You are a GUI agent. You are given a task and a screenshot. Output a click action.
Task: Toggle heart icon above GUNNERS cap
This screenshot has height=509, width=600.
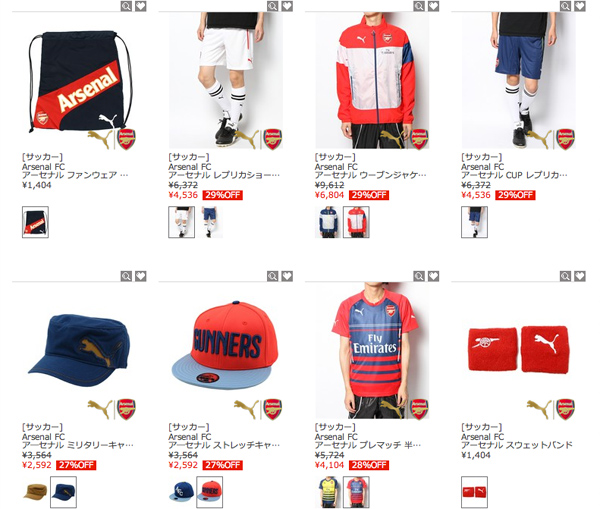287,276
